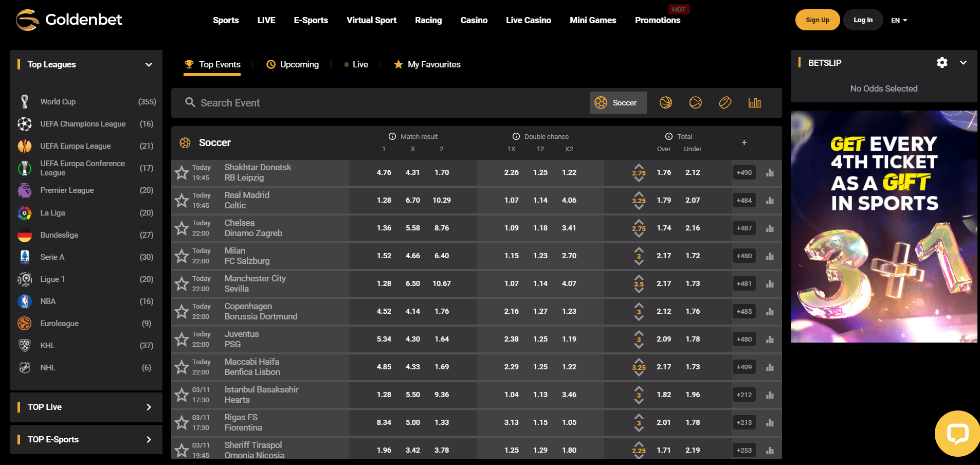Favourite the Shakhtar Donetsk vs RB Leipzig match

click(x=182, y=172)
